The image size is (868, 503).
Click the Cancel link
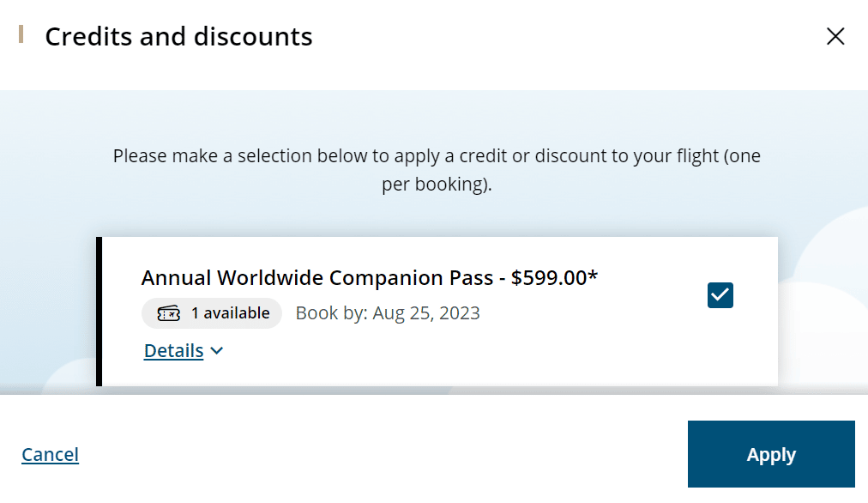point(50,454)
